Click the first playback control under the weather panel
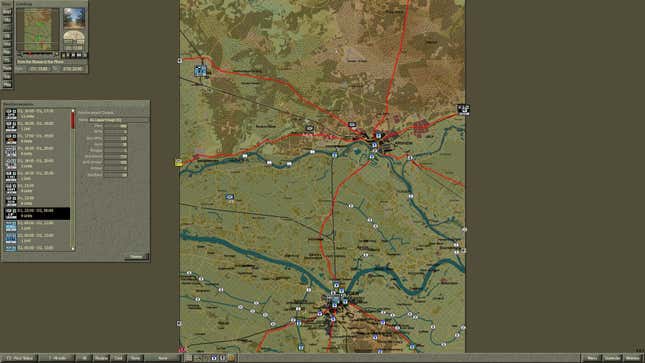The width and height of the screenshot is (645, 363). tap(64, 55)
